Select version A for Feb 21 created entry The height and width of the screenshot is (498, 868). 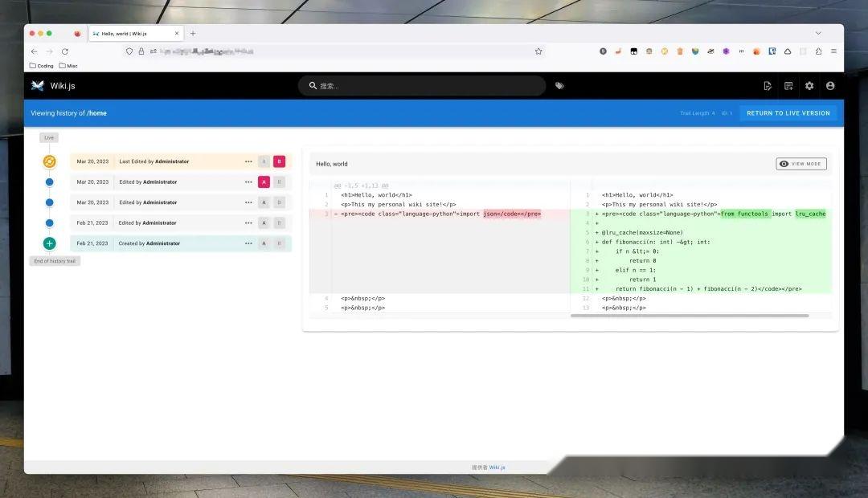pyautogui.click(x=264, y=243)
